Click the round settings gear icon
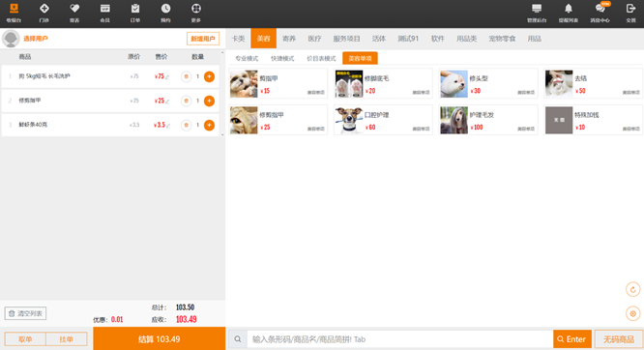The image size is (644, 350). click(x=633, y=314)
